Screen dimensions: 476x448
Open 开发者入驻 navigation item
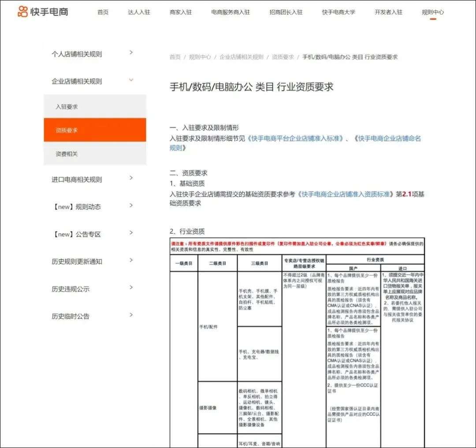tap(388, 12)
